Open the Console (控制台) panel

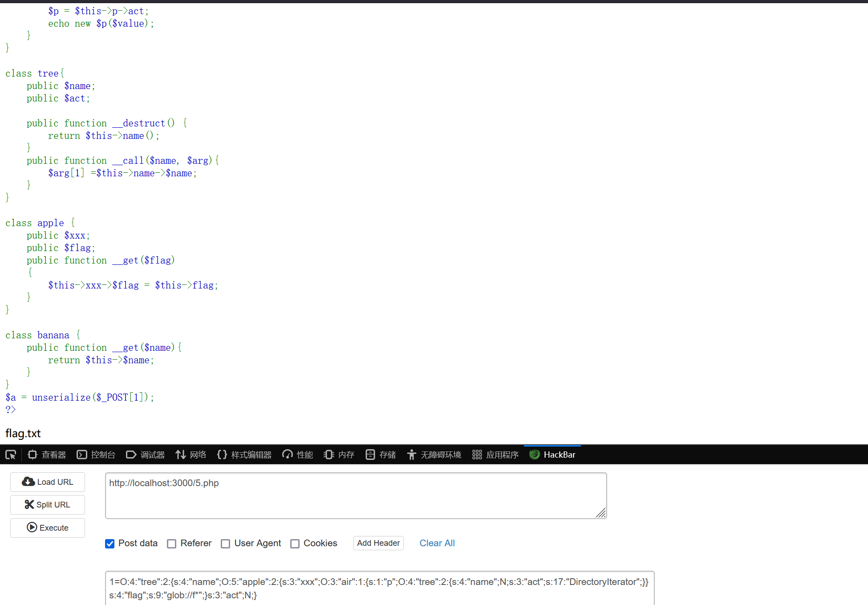pos(96,455)
